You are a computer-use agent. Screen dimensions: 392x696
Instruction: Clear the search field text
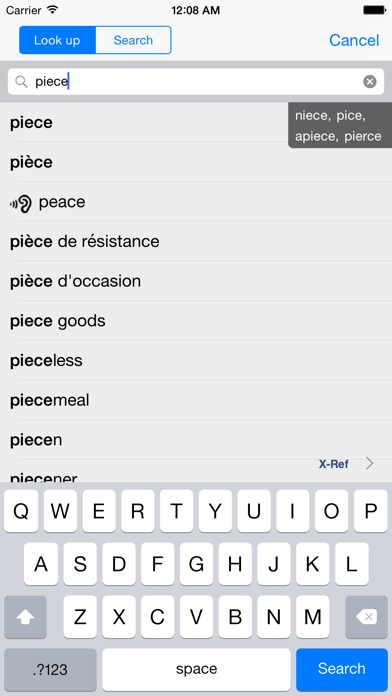click(x=370, y=82)
